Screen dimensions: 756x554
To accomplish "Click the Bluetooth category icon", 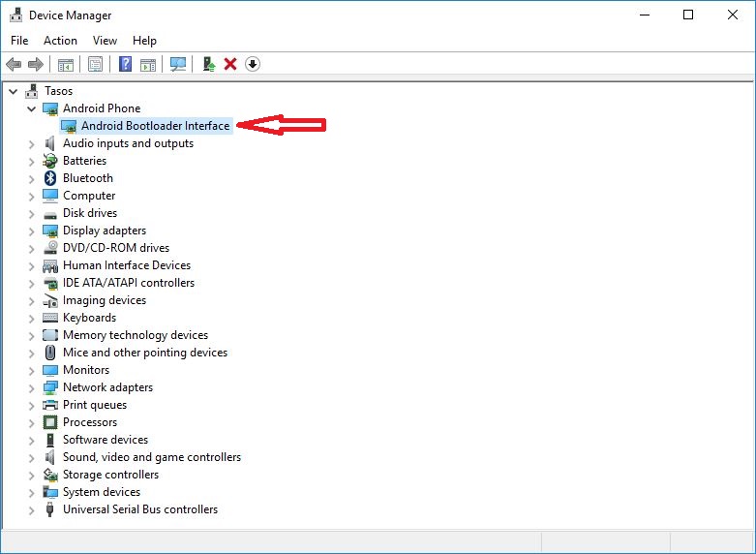I will pos(51,178).
